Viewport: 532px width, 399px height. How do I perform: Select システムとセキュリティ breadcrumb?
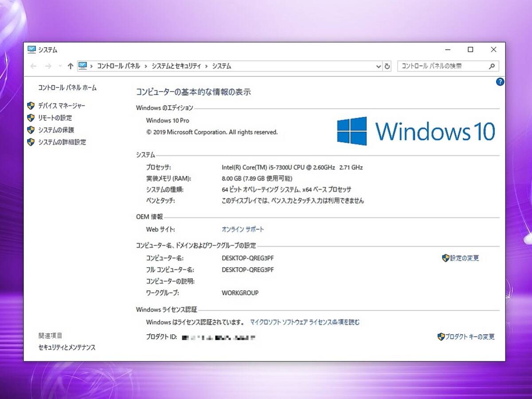click(176, 66)
